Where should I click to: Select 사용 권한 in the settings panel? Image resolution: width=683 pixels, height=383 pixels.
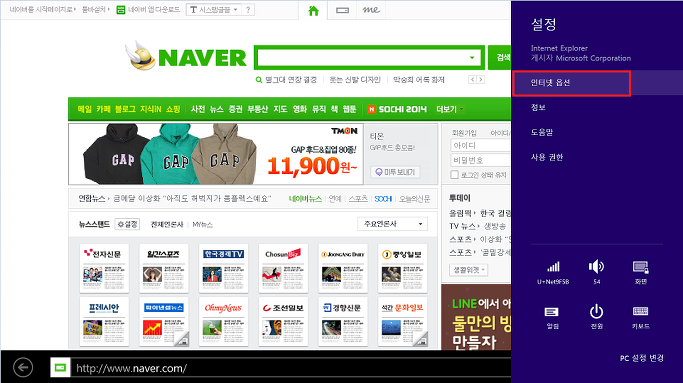pyautogui.click(x=547, y=157)
